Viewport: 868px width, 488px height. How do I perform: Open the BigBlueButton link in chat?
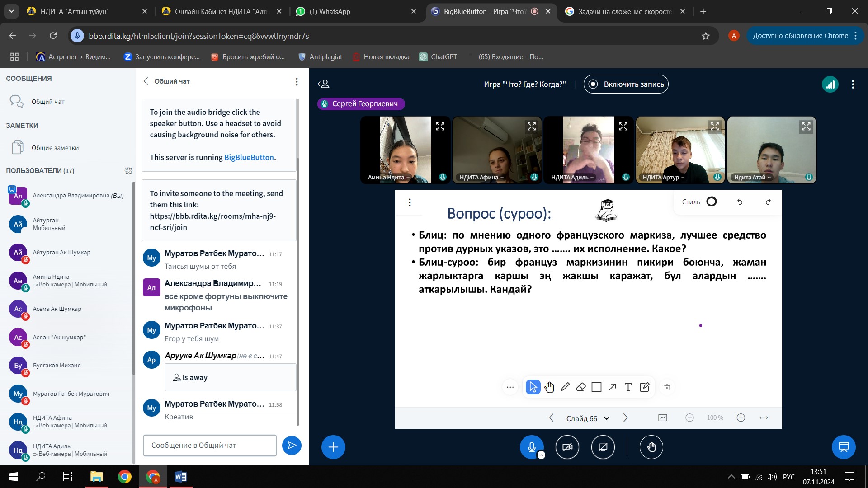[x=249, y=157]
